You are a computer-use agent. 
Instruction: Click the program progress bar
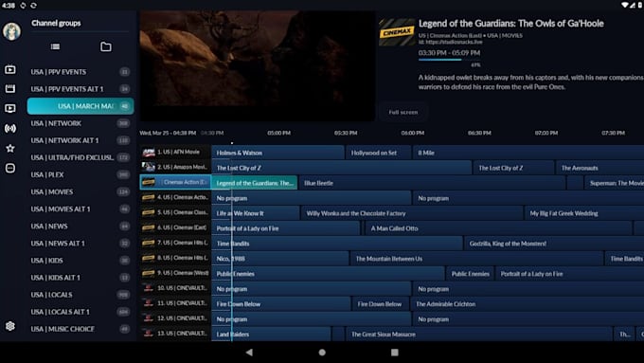point(450,60)
